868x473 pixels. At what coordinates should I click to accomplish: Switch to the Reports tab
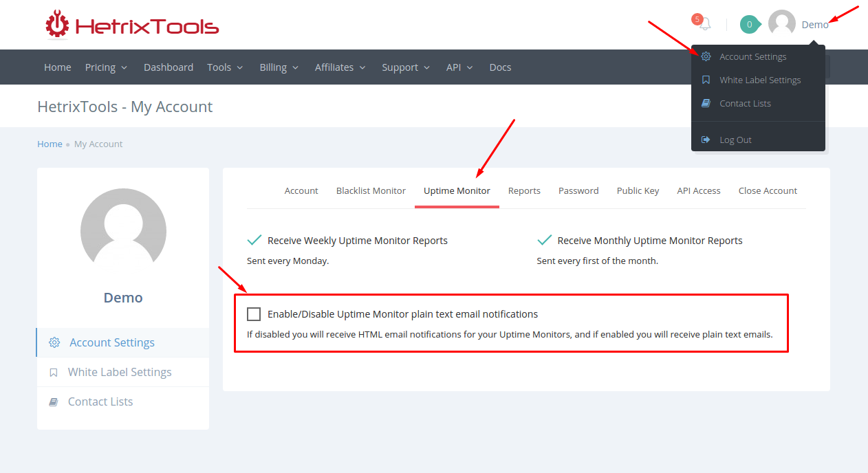click(524, 191)
